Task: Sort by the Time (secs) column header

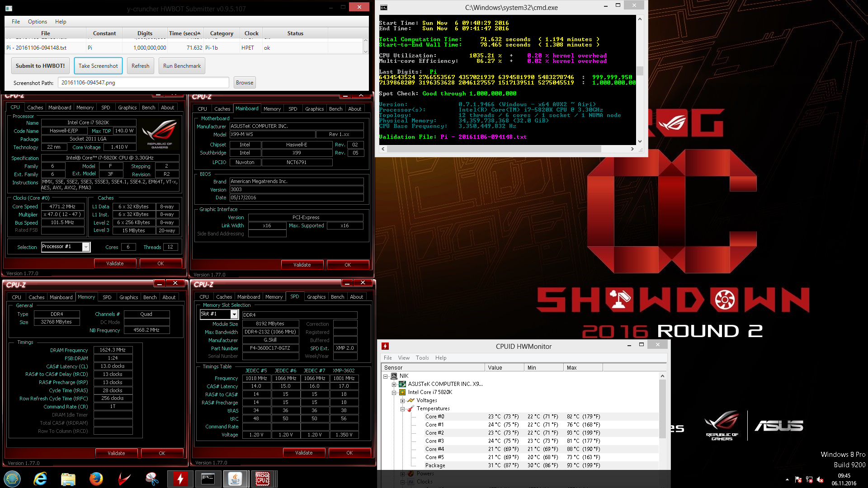Action: click(x=184, y=33)
